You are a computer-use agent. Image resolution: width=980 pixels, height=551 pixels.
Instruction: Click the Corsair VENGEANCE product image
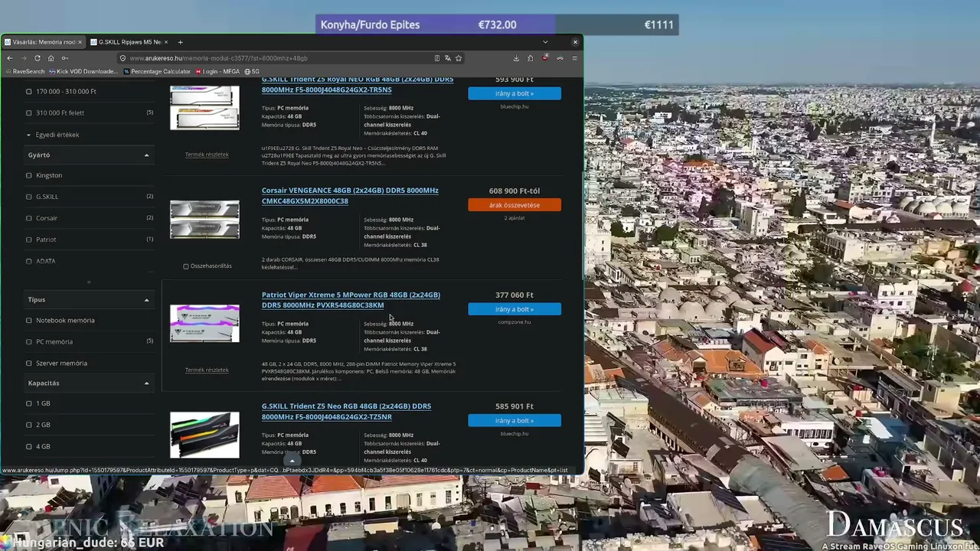(x=204, y=220)
